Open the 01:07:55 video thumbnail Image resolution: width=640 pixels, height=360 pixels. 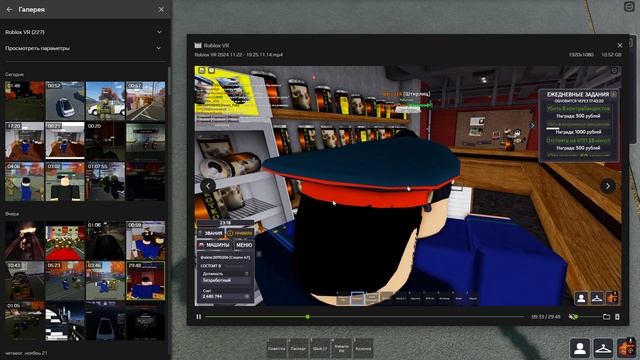tap(105, 181)
